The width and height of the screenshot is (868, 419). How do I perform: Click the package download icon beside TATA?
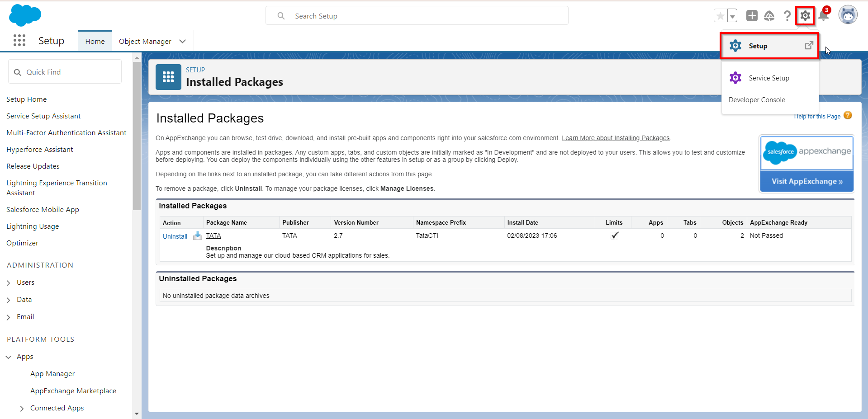coord(197,235)
